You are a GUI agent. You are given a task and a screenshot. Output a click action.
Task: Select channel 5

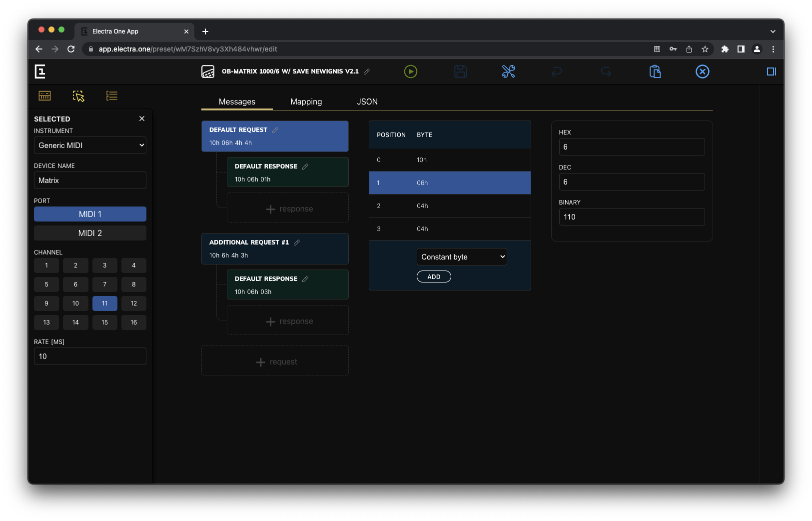click(46, 284)
